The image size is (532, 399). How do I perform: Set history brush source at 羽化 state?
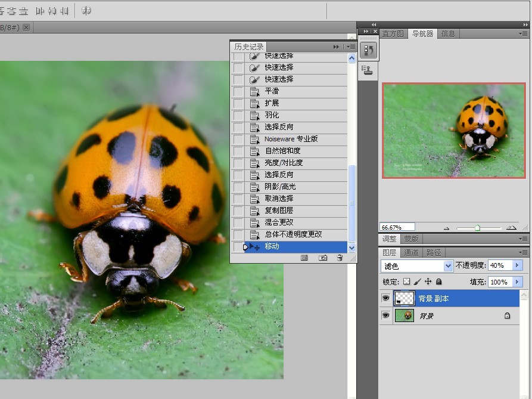(x=238, y=115)
